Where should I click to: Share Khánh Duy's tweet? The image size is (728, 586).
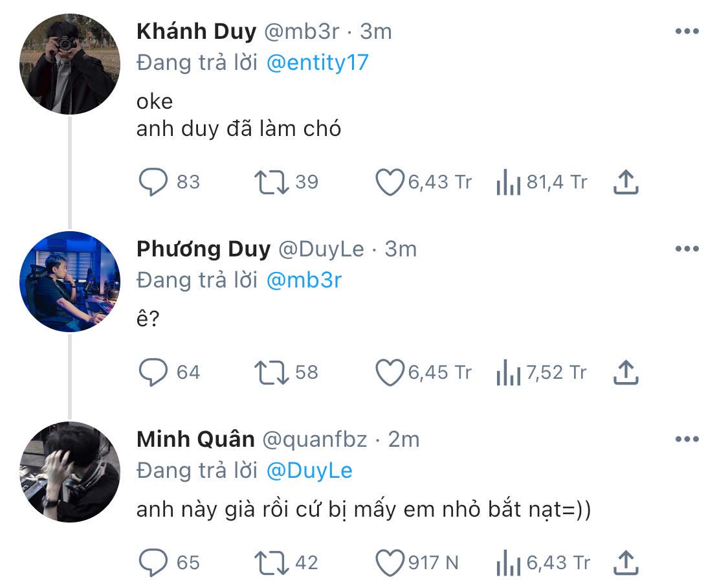(626, 182)
